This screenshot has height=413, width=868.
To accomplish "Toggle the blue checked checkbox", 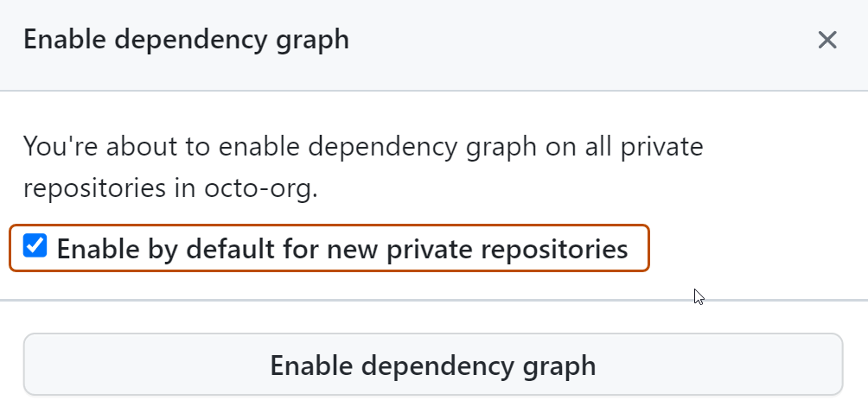I will [35, 247].
